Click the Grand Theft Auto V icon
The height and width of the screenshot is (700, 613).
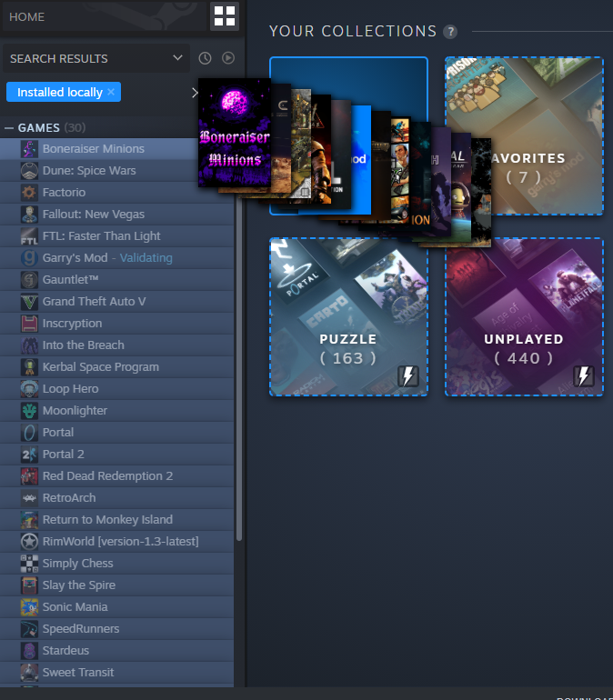pos(28,302)
